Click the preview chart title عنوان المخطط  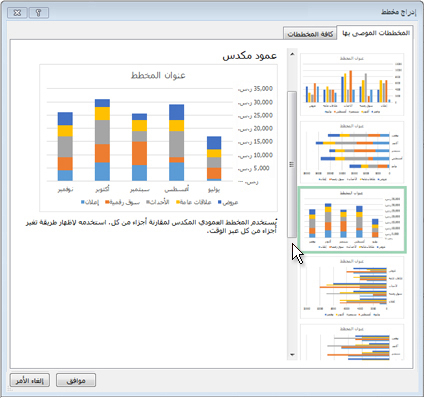click(158, 75)
